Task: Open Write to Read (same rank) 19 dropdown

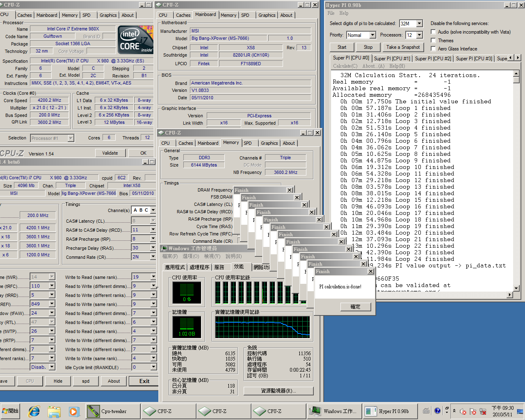Action: 153,277
